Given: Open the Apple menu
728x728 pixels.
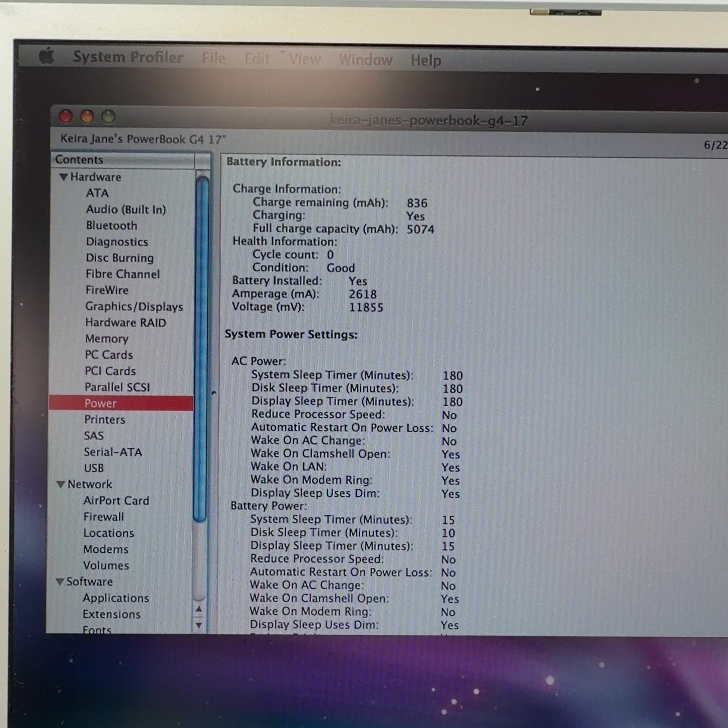Looking at the screenshot, I should (x=46, y=56).
